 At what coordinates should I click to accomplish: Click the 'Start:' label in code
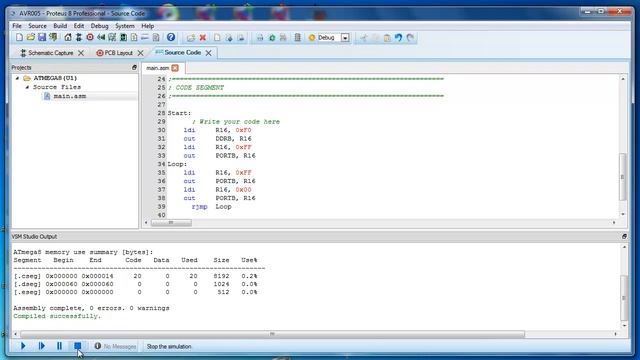pyautogui.click(x=179, y=113)
